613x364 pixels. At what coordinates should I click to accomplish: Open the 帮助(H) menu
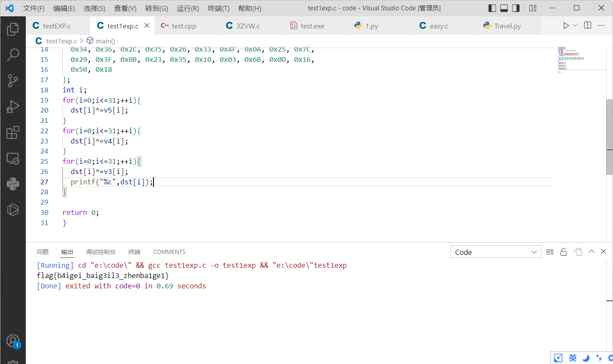[x=250, y=8]
